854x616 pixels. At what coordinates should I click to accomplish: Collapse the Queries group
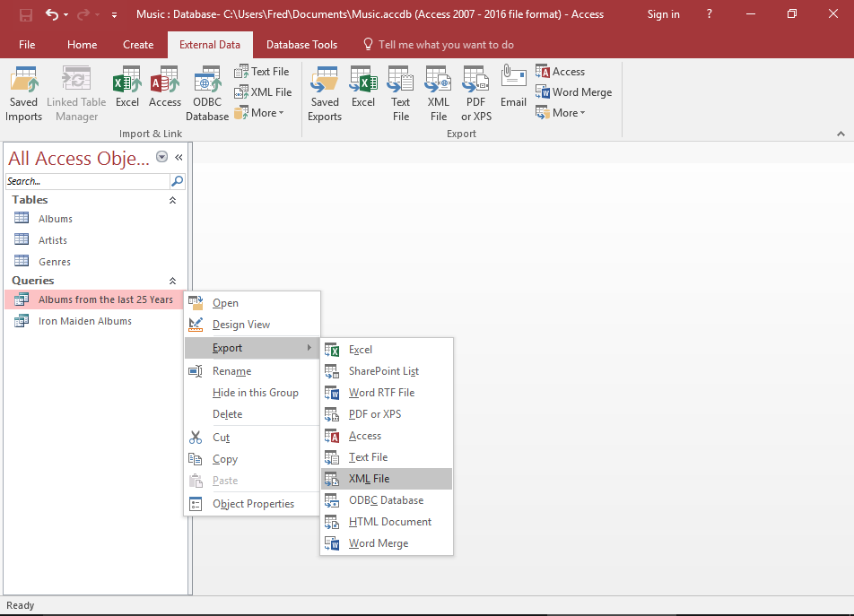coord(172,281)
